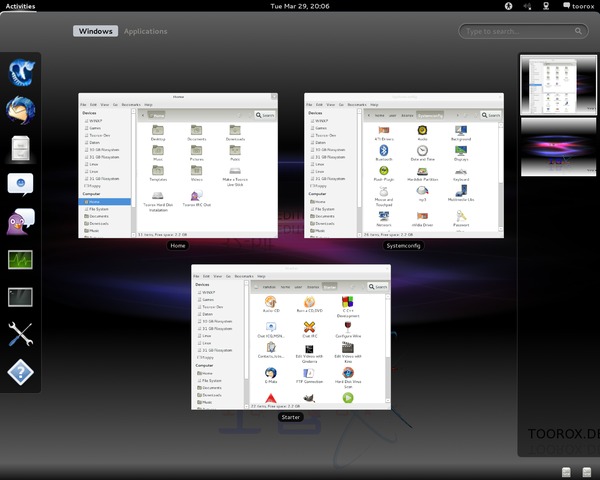The height and width of the screenshot is (480, 600).
Task: Click the accessibility icon in top bar
Action: (510, 6)
